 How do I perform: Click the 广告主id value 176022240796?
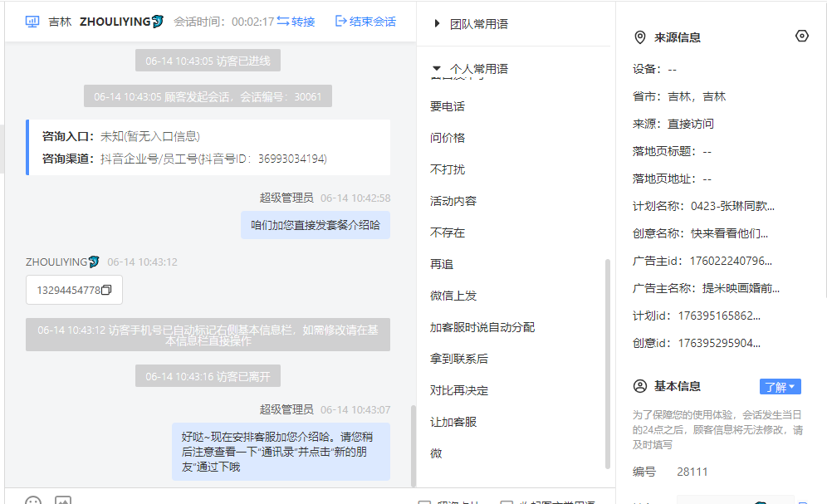pos(731,261)
